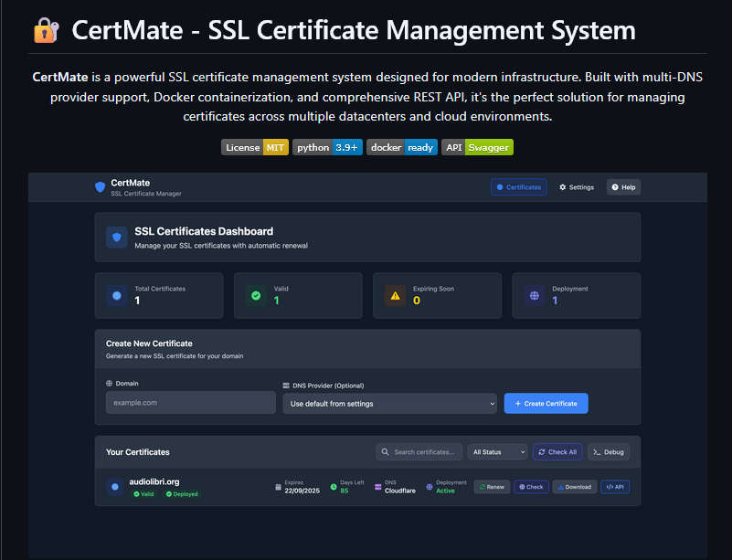Click the yellow warning Expiring Soon icon
The image size is (732, 560).
(x=395, y=295)
